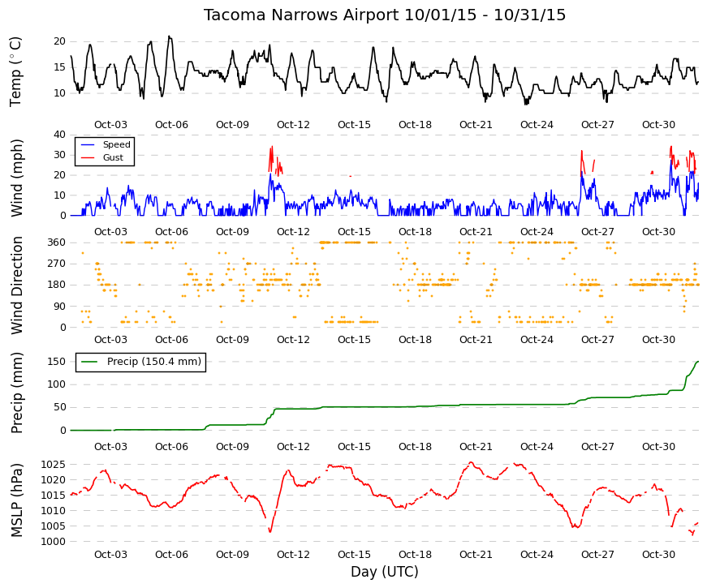Click the Speed label in wind legend
Image resolution: width=707 pixels, height=588 pixels.
pyautogui.click(x=116, y=144)
